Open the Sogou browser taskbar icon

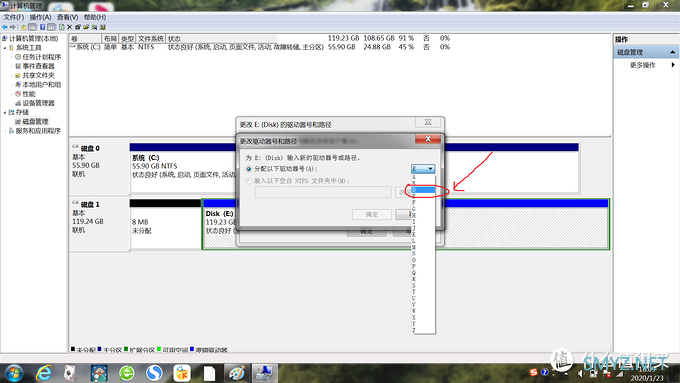[x=154, y=373]
